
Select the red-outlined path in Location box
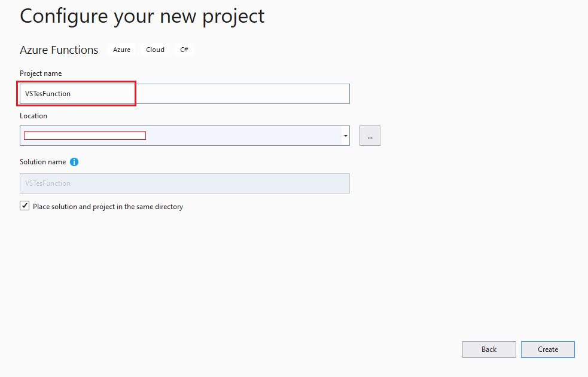[x=85, y=136]
